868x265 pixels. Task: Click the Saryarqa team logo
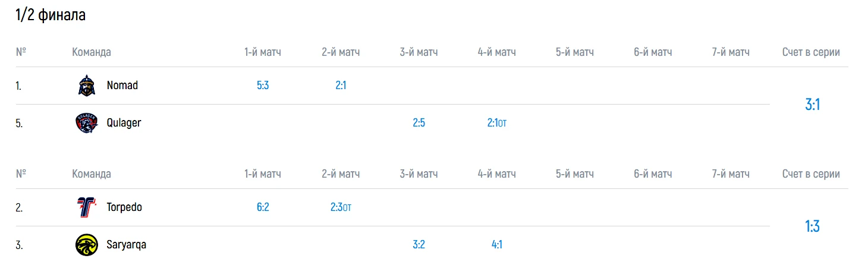[87, 245]
